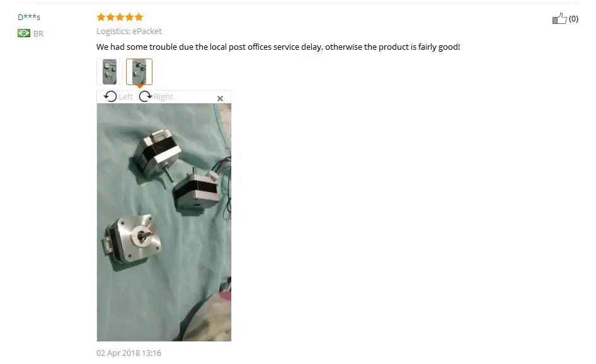Close the enlarged review photo
The height and width of the screenshot is (364, 596).
coord(220,98)
